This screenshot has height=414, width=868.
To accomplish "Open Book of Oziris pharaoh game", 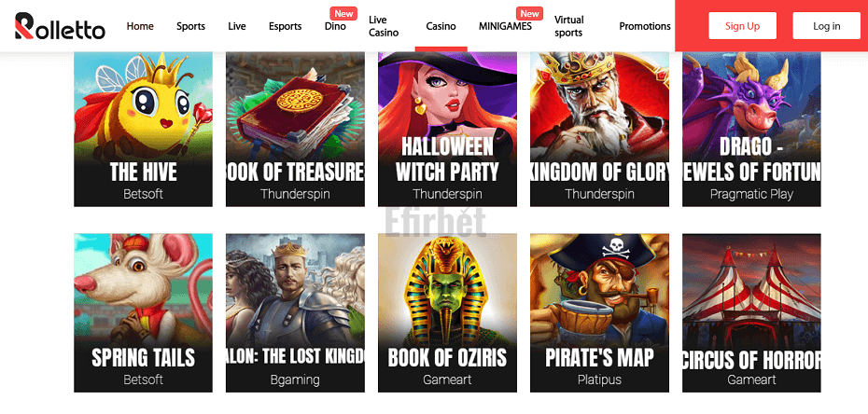I will click(x=447, y=313).
